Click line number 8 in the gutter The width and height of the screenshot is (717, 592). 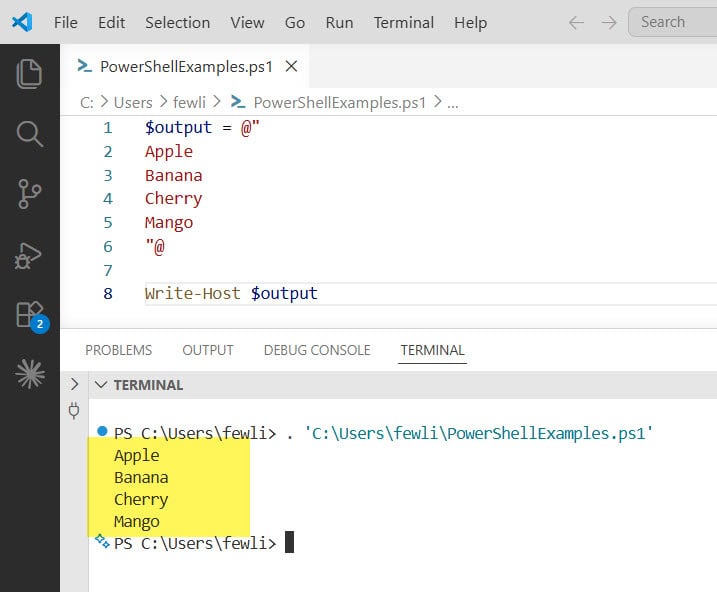pyautogui.click(x=108, y=293)
